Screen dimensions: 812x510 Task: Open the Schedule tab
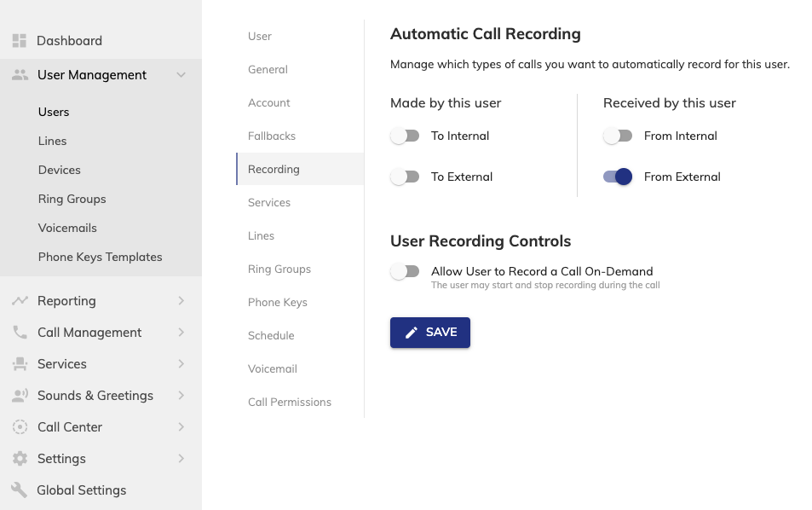(301, 335)
